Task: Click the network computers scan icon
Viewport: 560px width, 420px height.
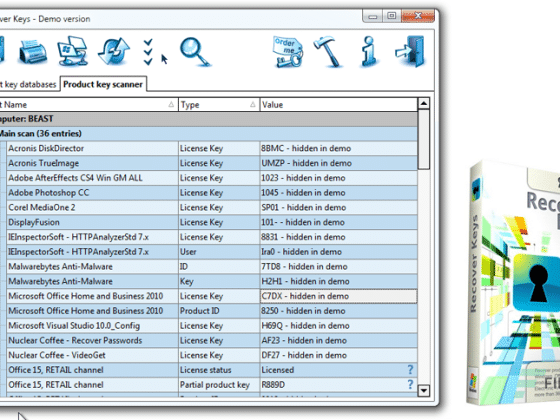Action: click(x=73, y=51)
